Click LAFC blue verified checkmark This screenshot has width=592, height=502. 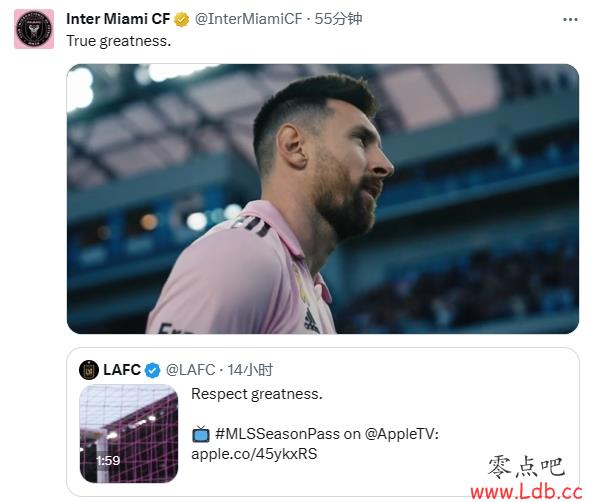[153, 370]
